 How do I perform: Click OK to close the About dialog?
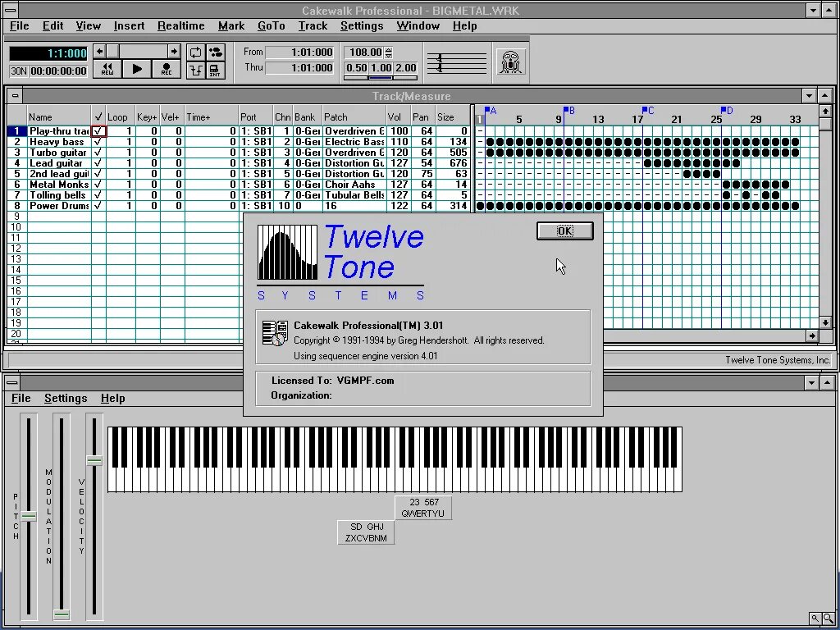click(565, 231)
